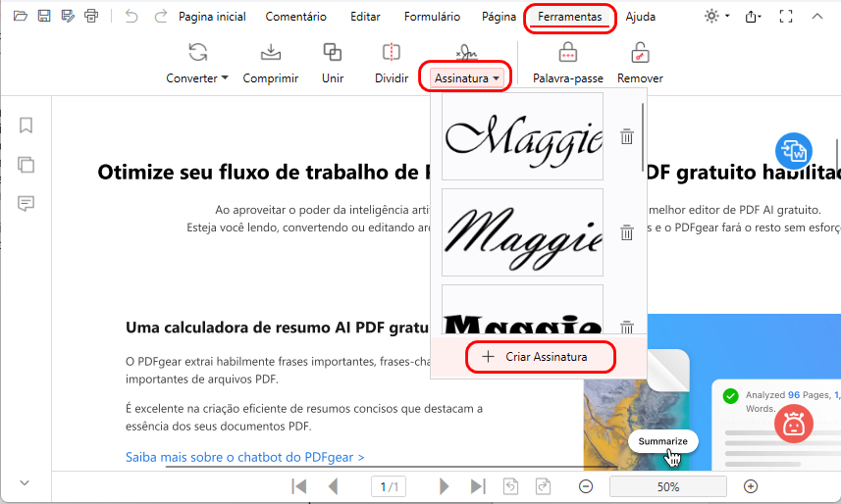The height and width of the screenshot is (504, 841).
Task: Select the Dividir split tool
Action: (x=392, y=64)
